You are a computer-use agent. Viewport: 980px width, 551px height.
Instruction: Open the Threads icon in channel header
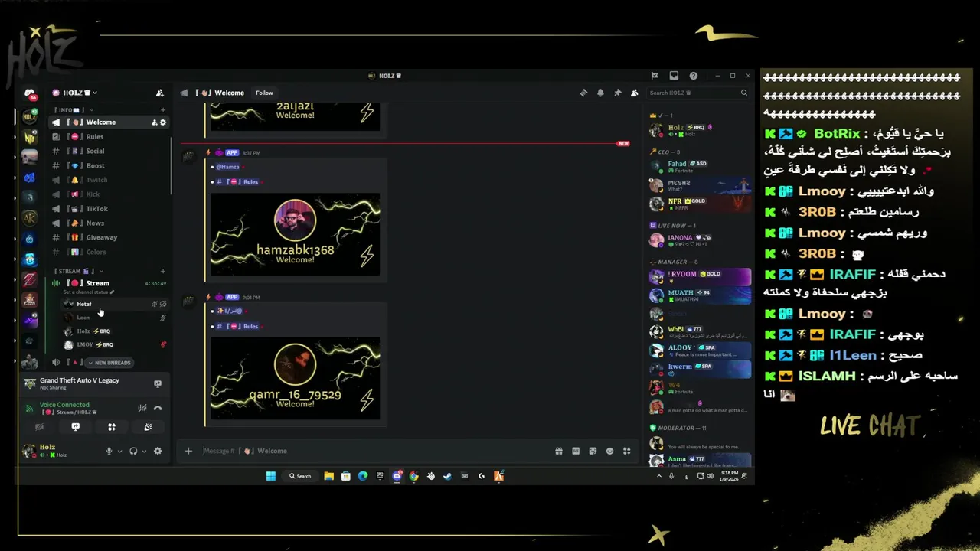[583, 93]
